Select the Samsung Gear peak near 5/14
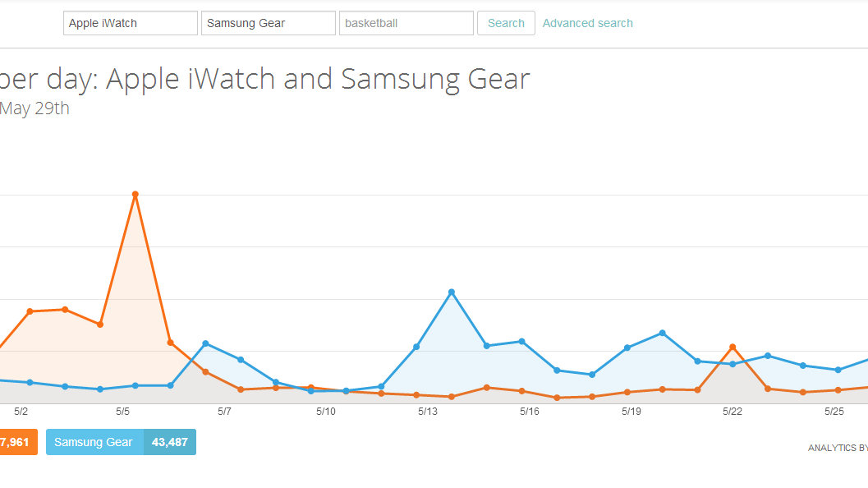The height and width of the screenshot is (488, 868). click(451, 292)
